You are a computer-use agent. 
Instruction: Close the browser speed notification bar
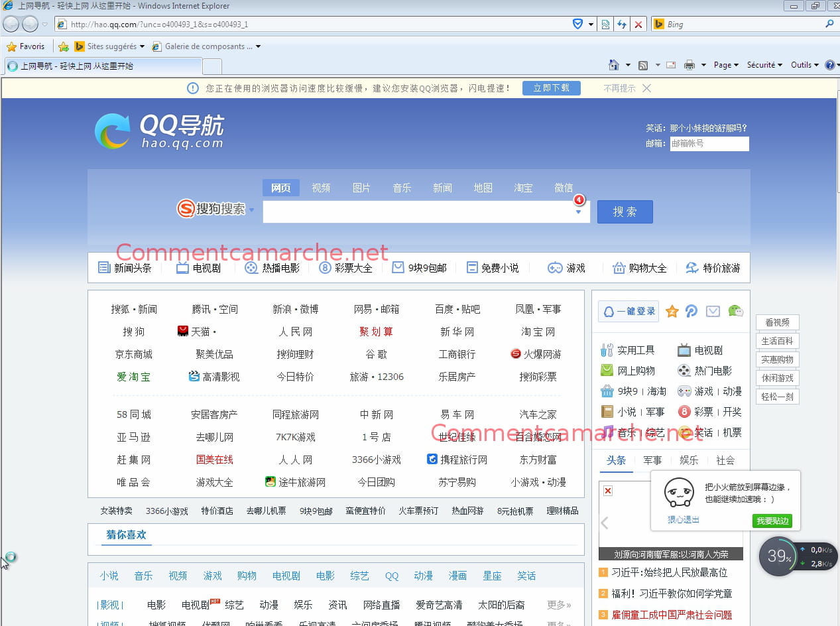647,88
